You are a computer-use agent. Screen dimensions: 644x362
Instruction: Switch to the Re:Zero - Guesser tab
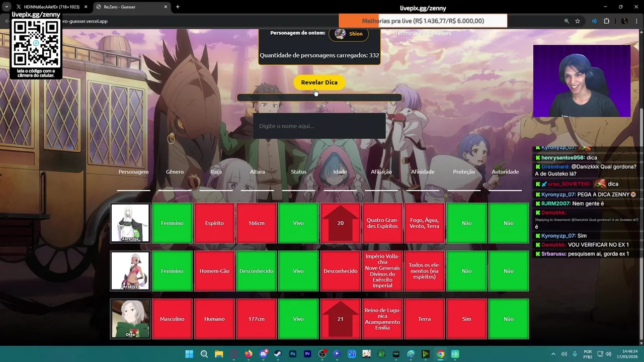pyautogui.click(x=132, y=7)
